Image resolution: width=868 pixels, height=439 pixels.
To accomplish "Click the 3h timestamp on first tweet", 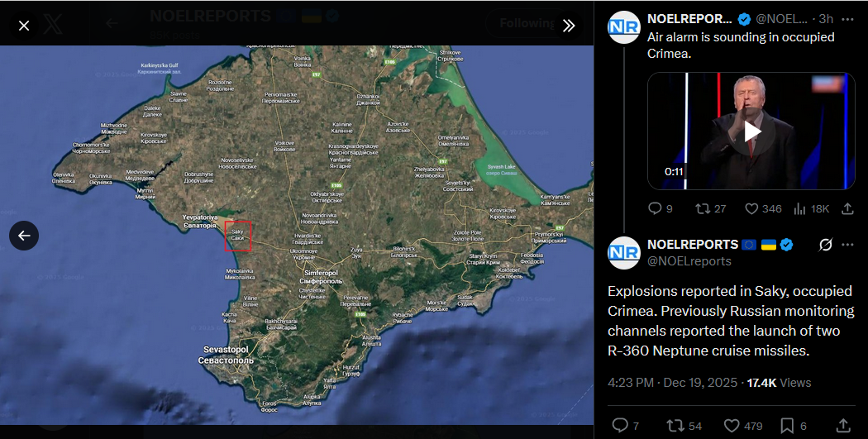I will point(826,19).
